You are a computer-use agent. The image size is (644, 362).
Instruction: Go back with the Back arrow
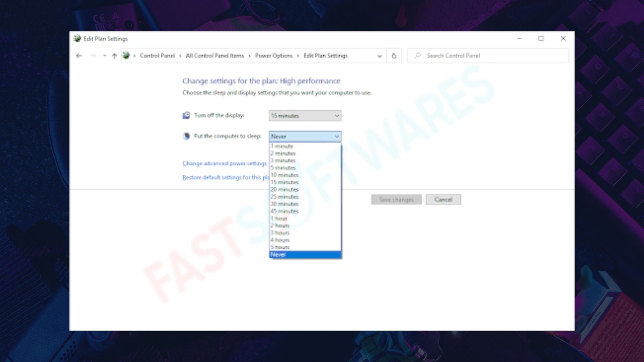pos(79,56)
